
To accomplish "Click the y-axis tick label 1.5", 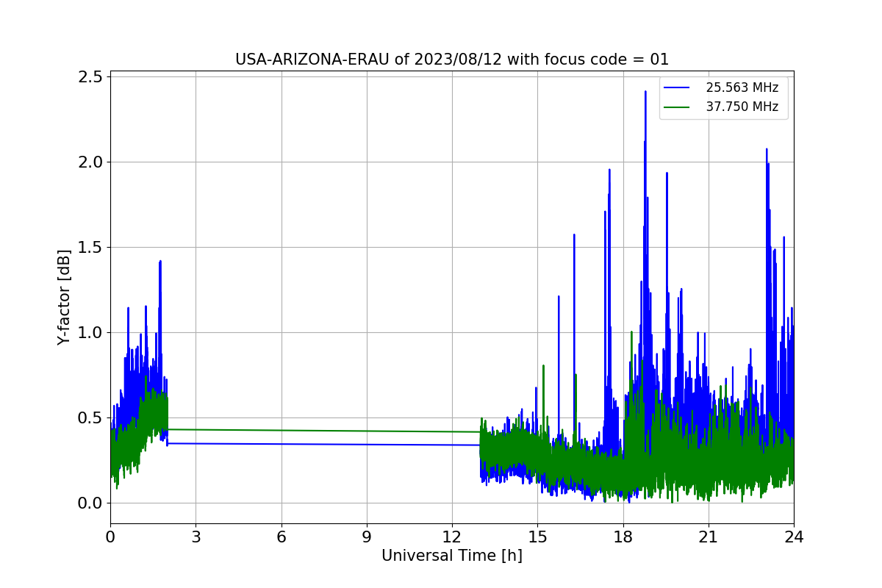I will point(90,248).
